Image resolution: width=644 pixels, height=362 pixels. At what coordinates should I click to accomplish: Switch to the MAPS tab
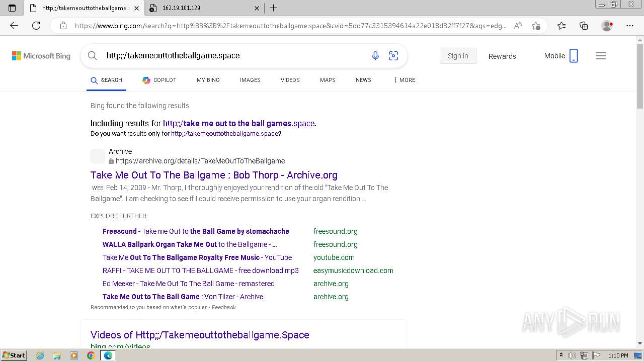pos(328,80)
